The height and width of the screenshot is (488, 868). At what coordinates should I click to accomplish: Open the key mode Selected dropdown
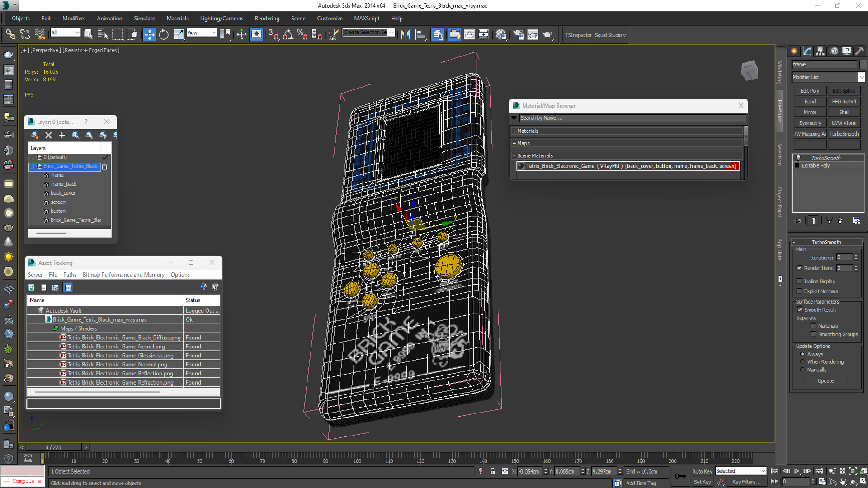click(x=741, y=471)
